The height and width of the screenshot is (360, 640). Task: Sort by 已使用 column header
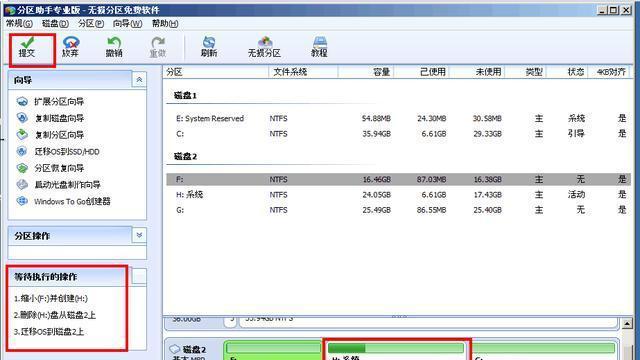coord(421,72)
